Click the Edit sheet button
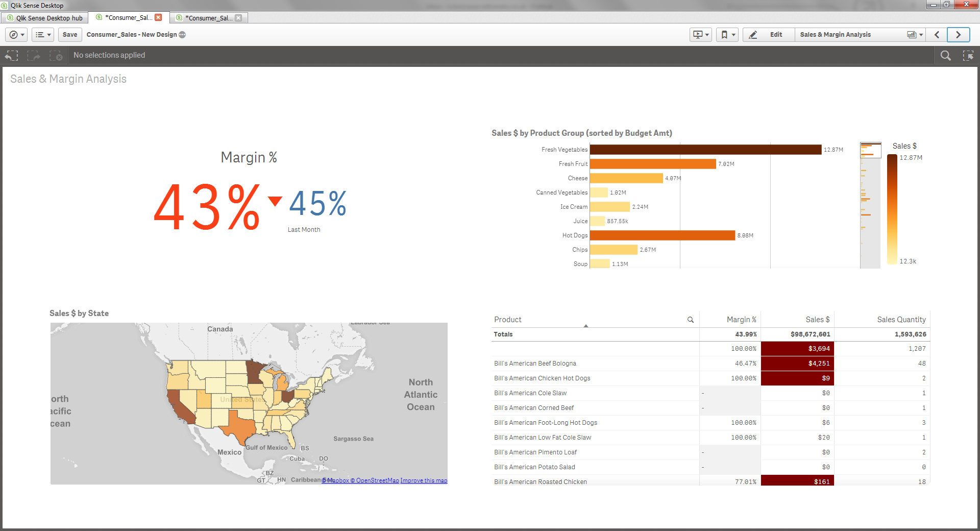This screenshot has width=980, height=531. tap(769, 35)
